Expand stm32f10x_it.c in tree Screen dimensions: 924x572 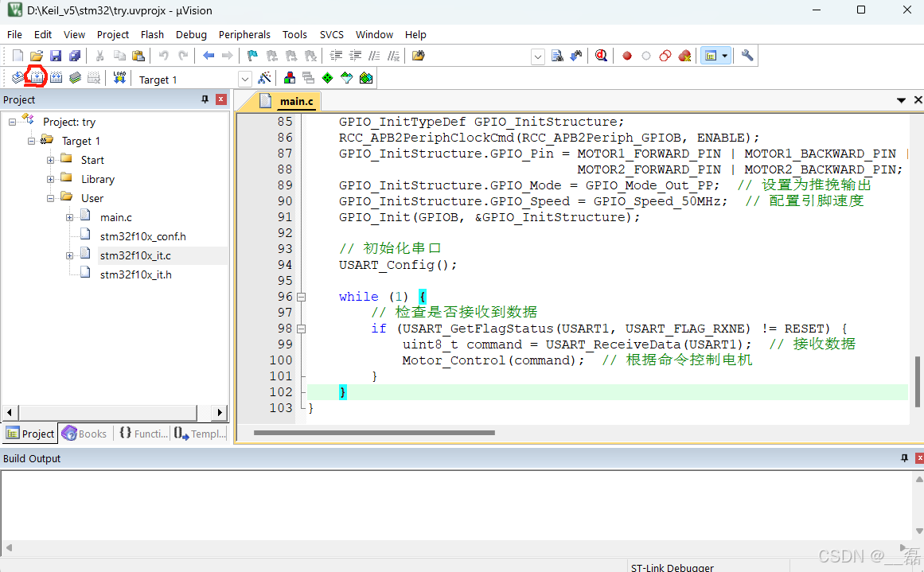(x=69, y=255)
